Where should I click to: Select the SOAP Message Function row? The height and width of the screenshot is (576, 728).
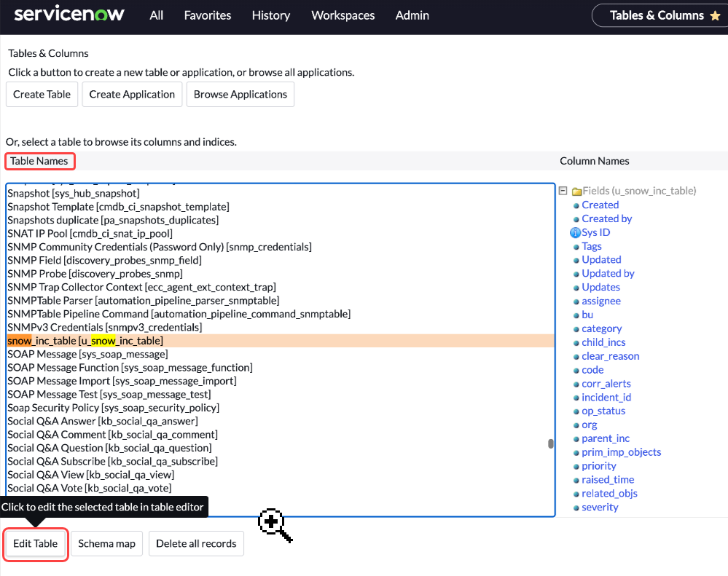[281, 368]
